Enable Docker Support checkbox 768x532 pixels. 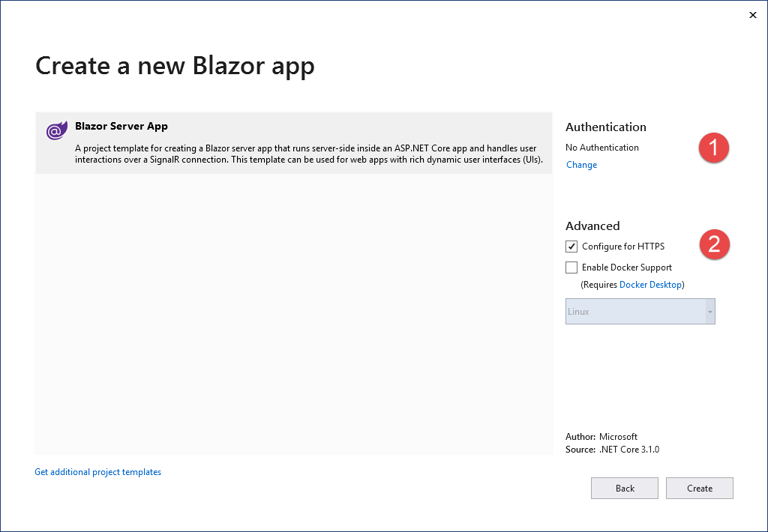571,267
